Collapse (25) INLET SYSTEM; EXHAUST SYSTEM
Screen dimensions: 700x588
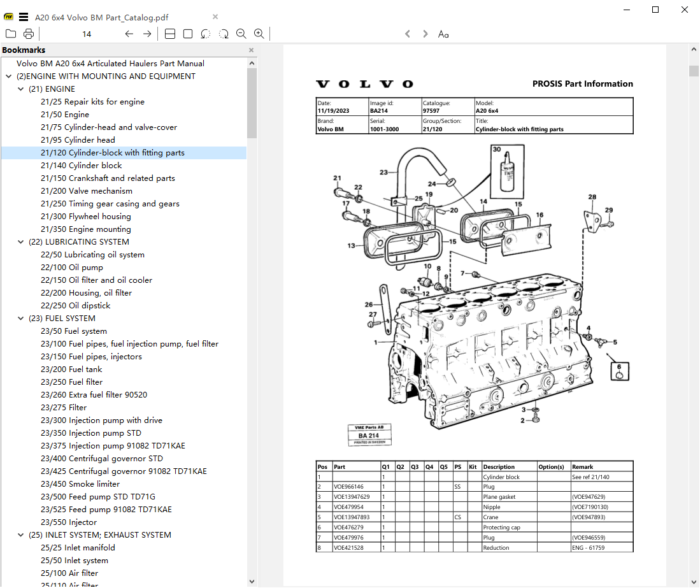[x=20, y=535]
